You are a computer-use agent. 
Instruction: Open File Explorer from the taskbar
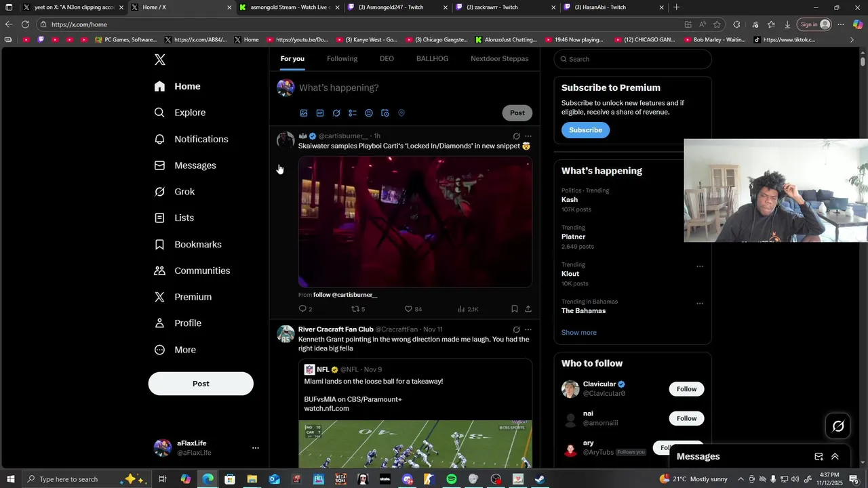(x=252, y=479)
